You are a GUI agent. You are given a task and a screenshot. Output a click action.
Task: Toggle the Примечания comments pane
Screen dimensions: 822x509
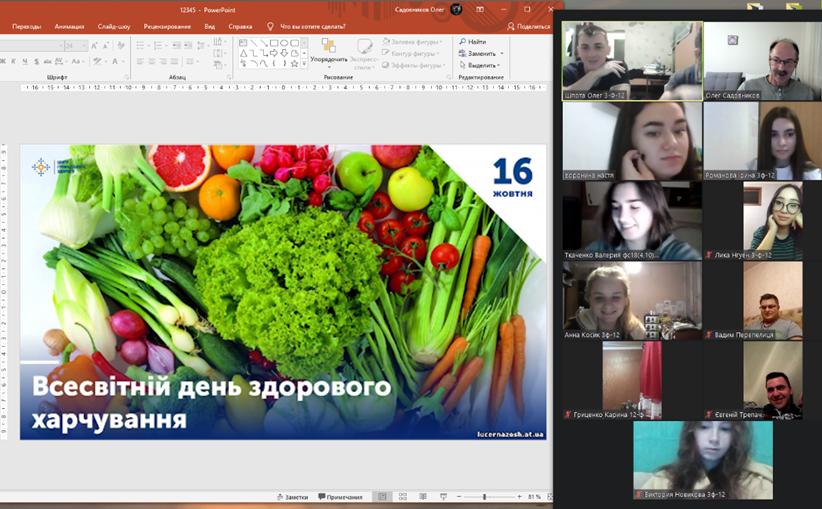click(340, 496)
